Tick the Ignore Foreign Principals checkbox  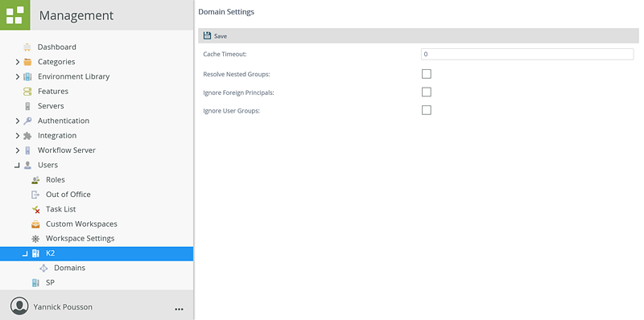pos(427,92)
